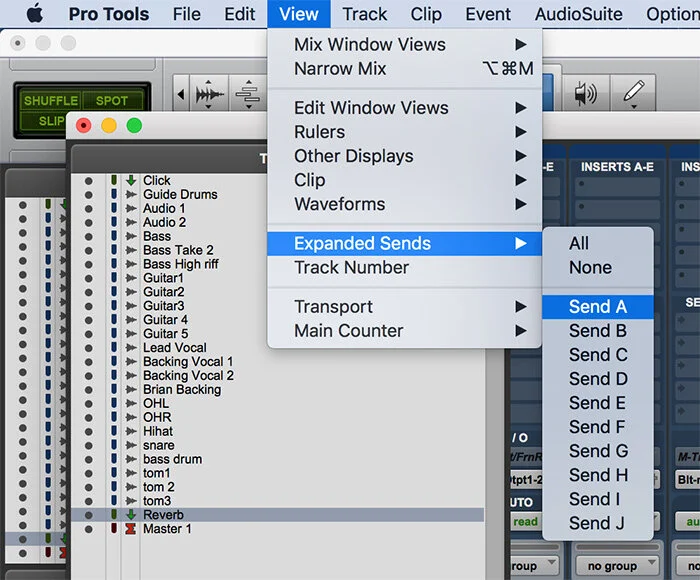Select the Reverb track row
The image size is (700, 580).
(277, 515)
